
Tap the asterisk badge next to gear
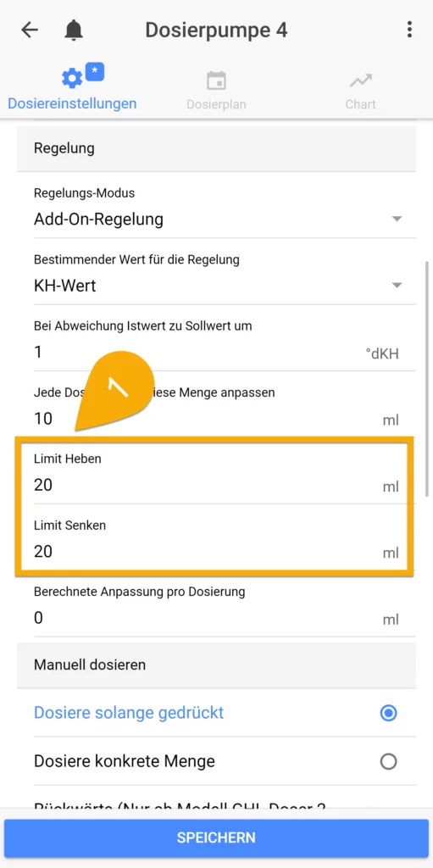[x=95, y=71]
